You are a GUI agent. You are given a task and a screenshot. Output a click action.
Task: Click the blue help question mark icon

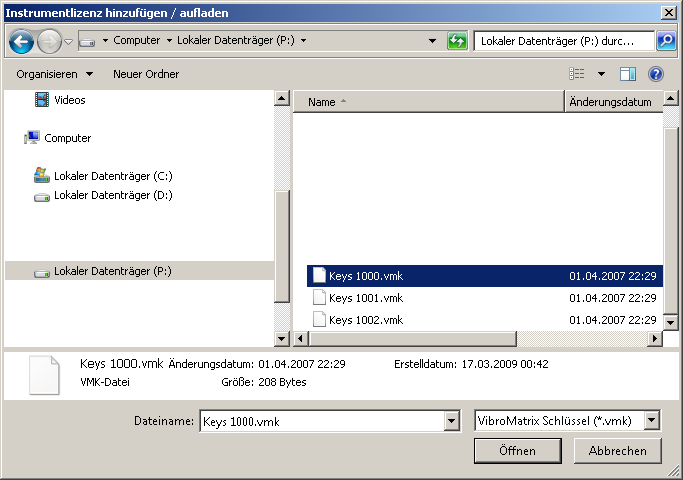(656, 74)
